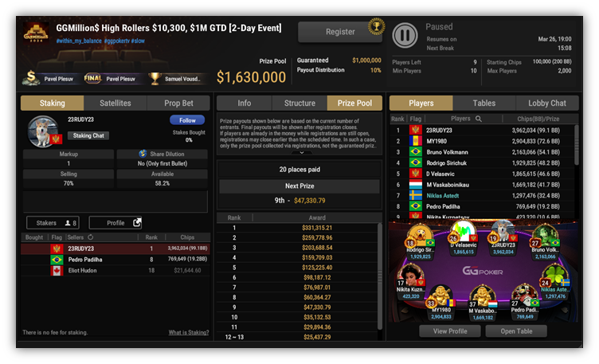This screenshot has width=599, height=364.
Task: Click the refresh icon next to Sellers
Action: 91,237
